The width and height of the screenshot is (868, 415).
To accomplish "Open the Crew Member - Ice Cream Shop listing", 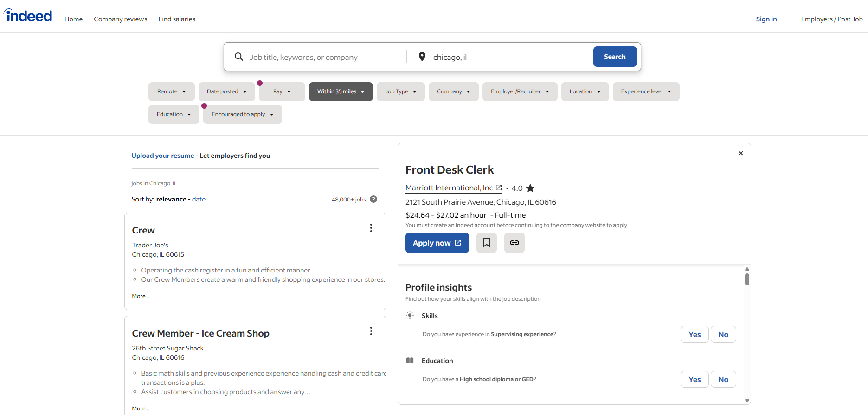I will [x=200, y=333].
